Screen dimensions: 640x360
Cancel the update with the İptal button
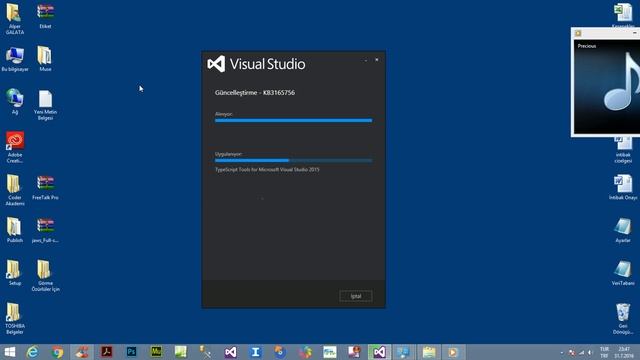tap(356, 296)
